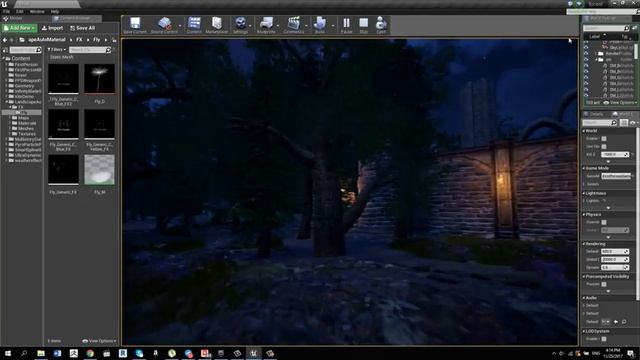Open the Edit menu
The width and height of the screenshot is (640, 360).
tap(20, 11)
